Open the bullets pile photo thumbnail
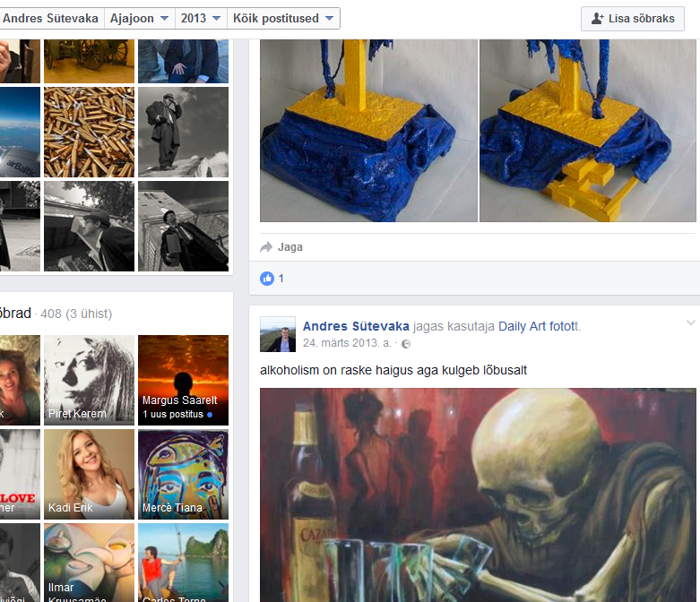 pos(90,132)
